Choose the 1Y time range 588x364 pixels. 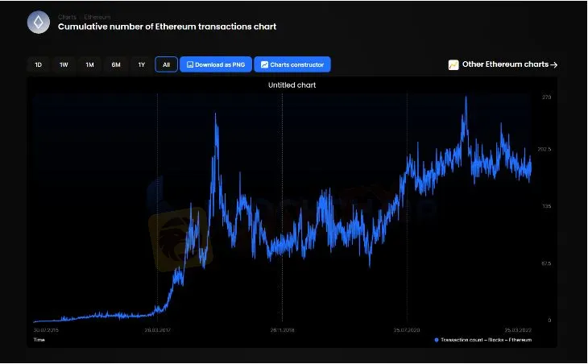tap(142, 64)
